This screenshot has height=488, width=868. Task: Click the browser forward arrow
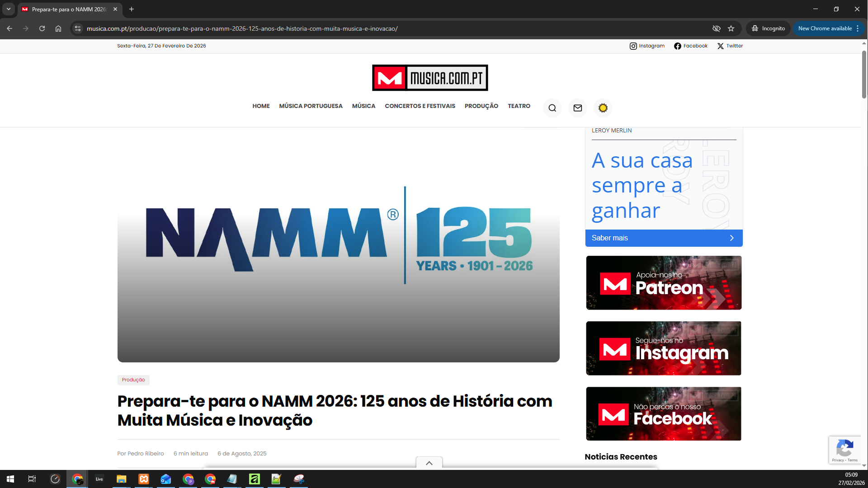[x=26, y=28]
